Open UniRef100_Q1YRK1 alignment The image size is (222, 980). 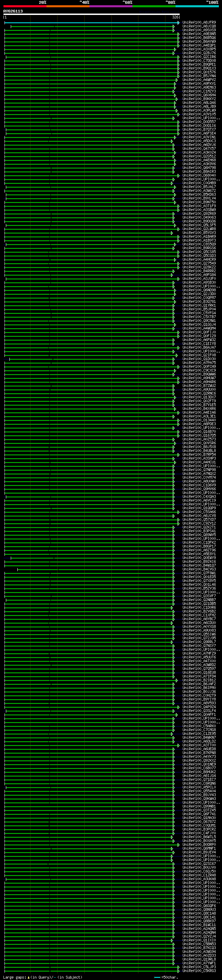click(x=199, y=305)
